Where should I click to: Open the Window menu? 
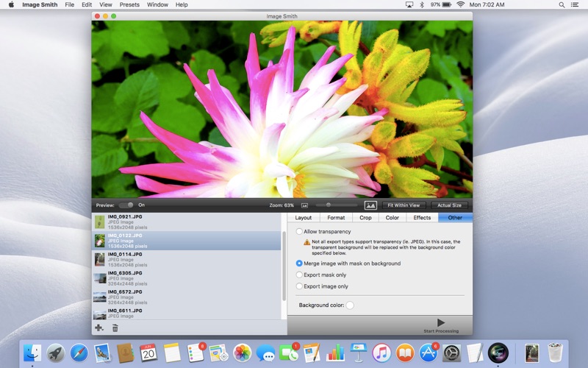(157, 4)
